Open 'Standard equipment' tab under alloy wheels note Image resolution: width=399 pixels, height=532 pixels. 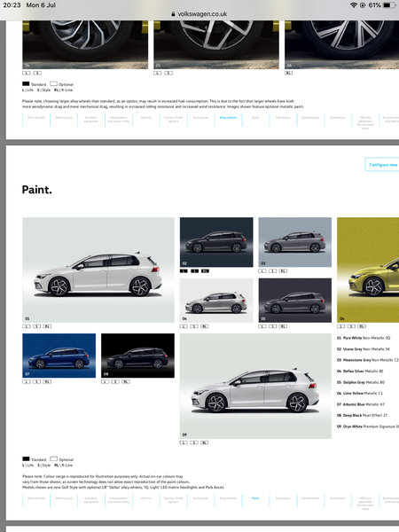point(91,120)
